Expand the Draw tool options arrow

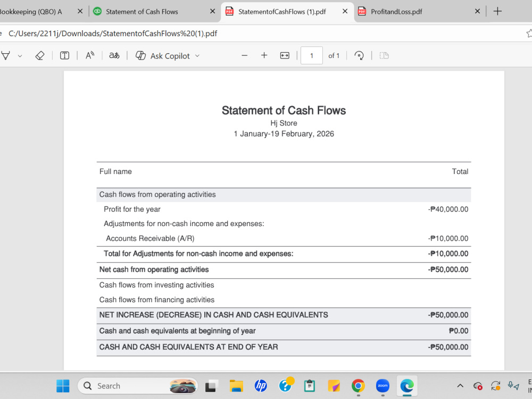[20, 56]
